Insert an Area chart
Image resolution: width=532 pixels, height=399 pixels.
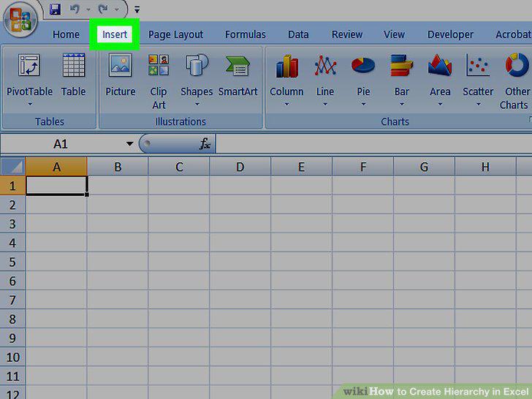click(x=440, y=75)
